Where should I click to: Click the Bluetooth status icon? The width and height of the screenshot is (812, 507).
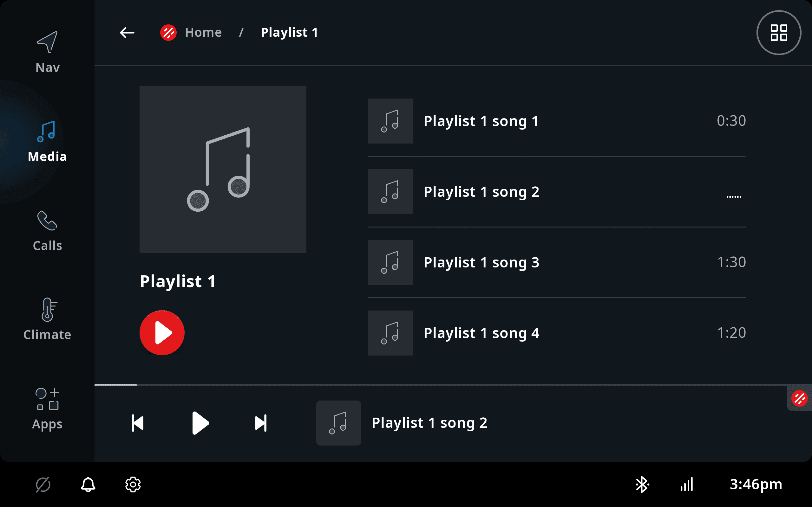[x=642, y=485]
